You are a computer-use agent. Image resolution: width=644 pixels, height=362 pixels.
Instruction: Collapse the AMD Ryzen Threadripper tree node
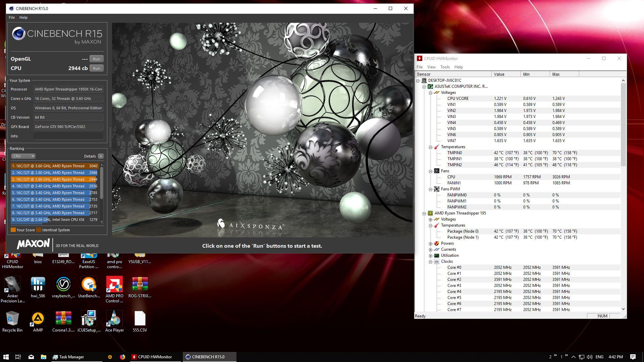click(424, 213)
